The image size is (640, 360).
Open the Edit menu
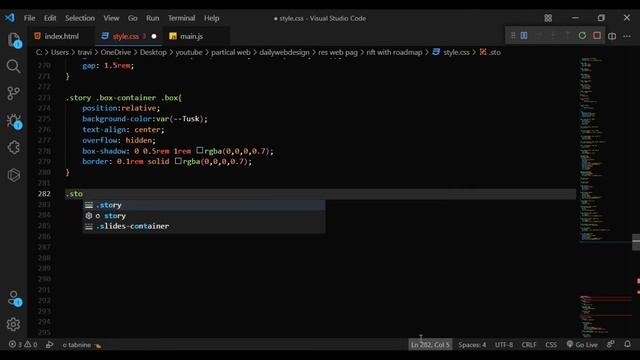[x=50, y=18]
